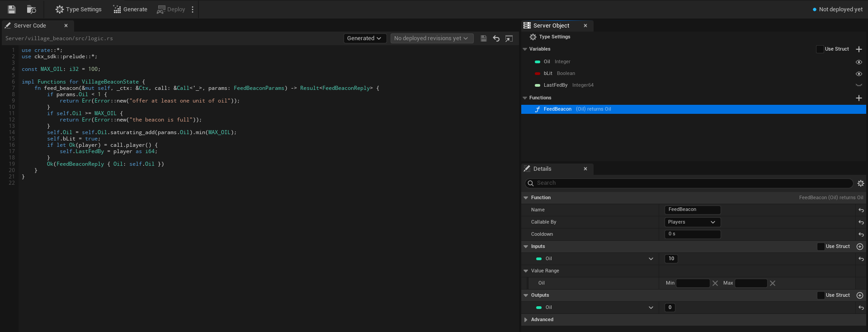Select the FeedBeacon function row
Viewport: 868px width, 332px height.
(x=693, y=109)
